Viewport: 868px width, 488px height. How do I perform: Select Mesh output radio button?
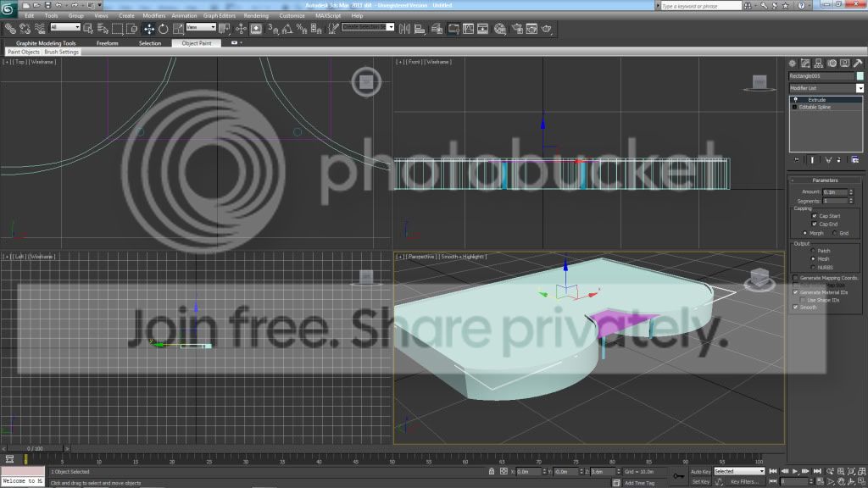(813, 259)
